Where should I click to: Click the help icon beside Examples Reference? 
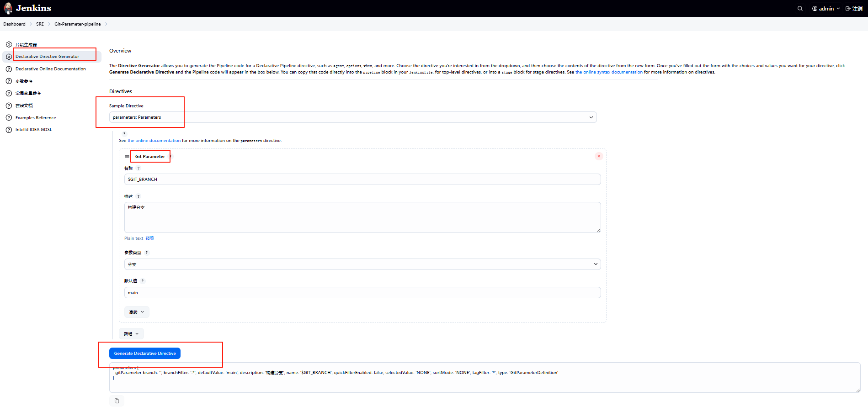[x=9, y=118]
